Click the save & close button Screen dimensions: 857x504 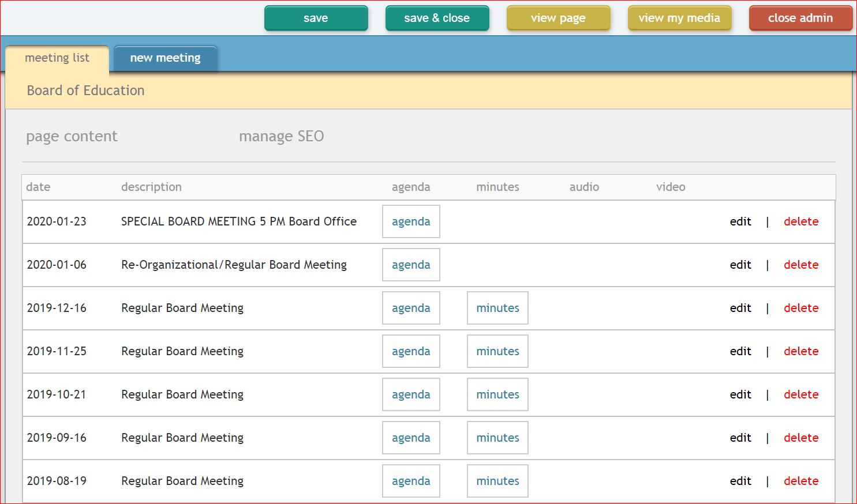click(x=437, y=18)
